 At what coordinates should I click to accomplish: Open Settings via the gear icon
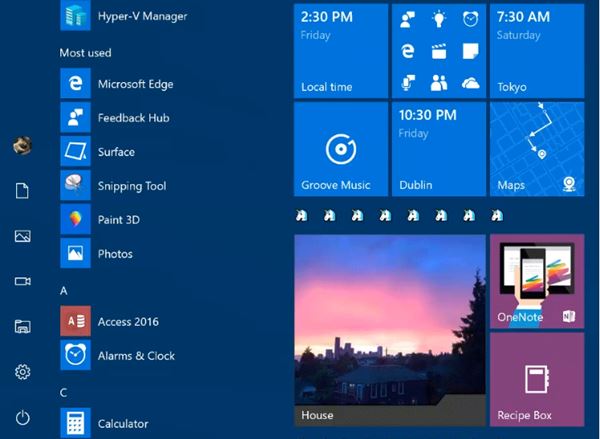(23, 372)
